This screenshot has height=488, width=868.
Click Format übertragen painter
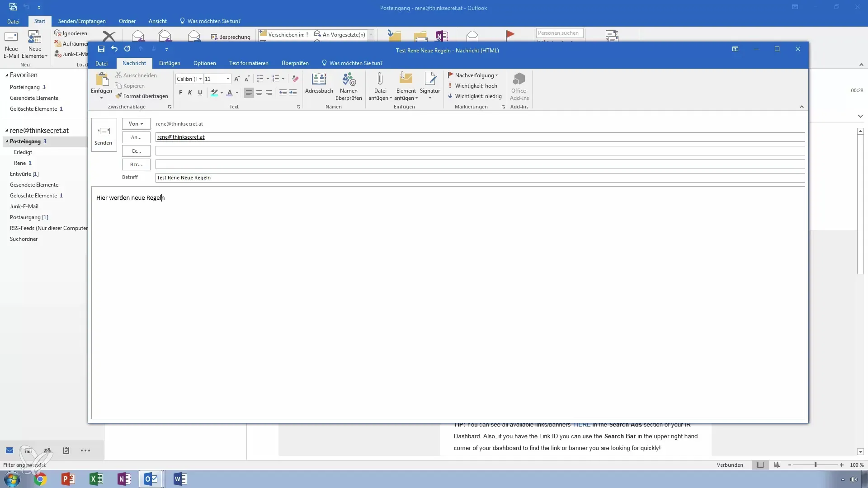(142, 96)
